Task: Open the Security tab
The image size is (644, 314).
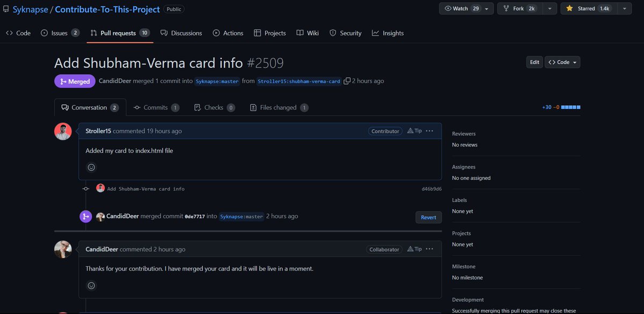Action: pos(345,33)
